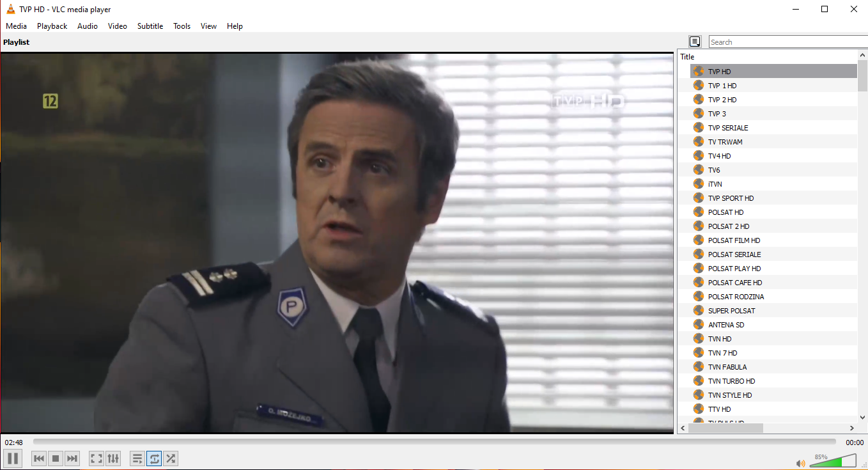Click playlist vertical scroll up arrow

[x=863, y=55]
